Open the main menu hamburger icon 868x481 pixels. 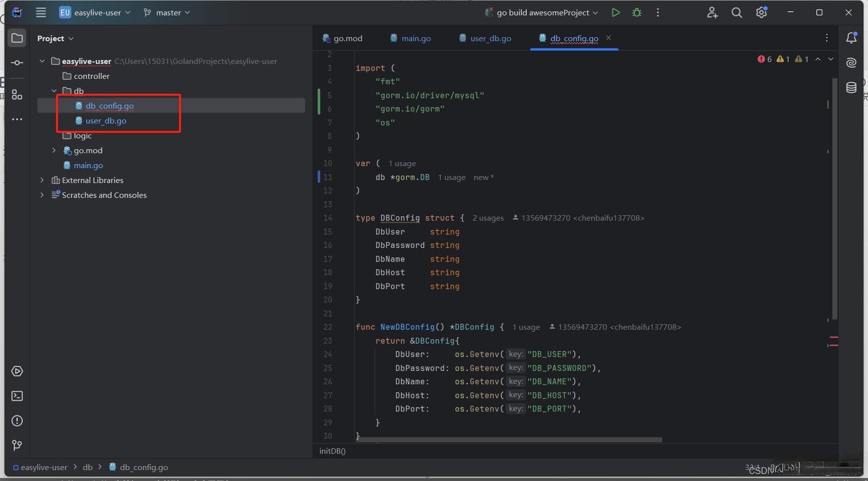41,12
